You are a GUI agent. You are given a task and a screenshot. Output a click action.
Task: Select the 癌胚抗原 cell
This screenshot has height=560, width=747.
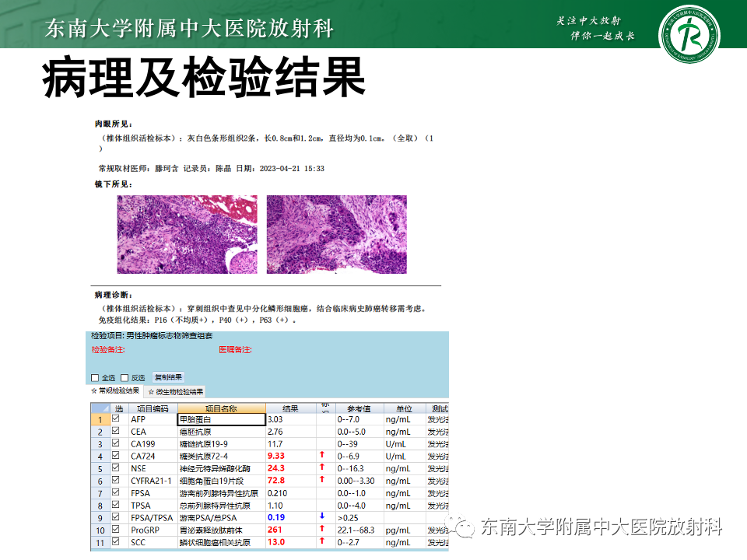coord(222,432)
